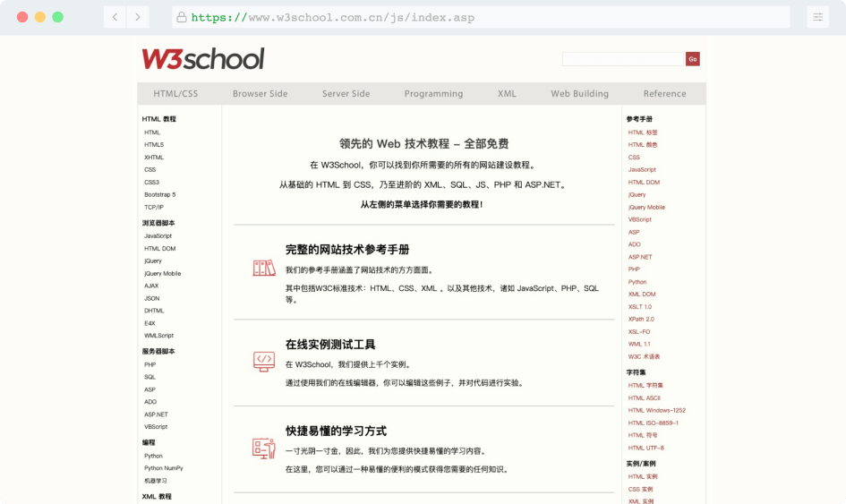Open the XML navigation tab
Screen dimensions: 846x504
pyautogui.click(x=508, y=93)
